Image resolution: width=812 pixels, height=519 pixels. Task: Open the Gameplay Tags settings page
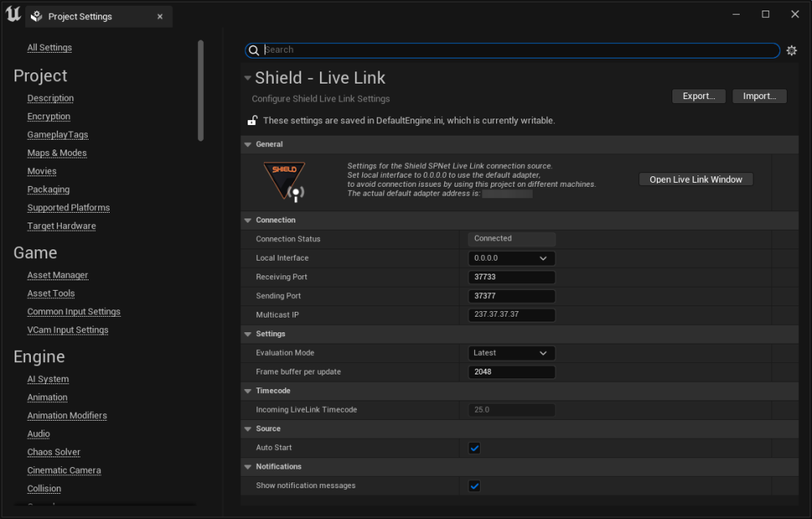[x=58, y=135]
